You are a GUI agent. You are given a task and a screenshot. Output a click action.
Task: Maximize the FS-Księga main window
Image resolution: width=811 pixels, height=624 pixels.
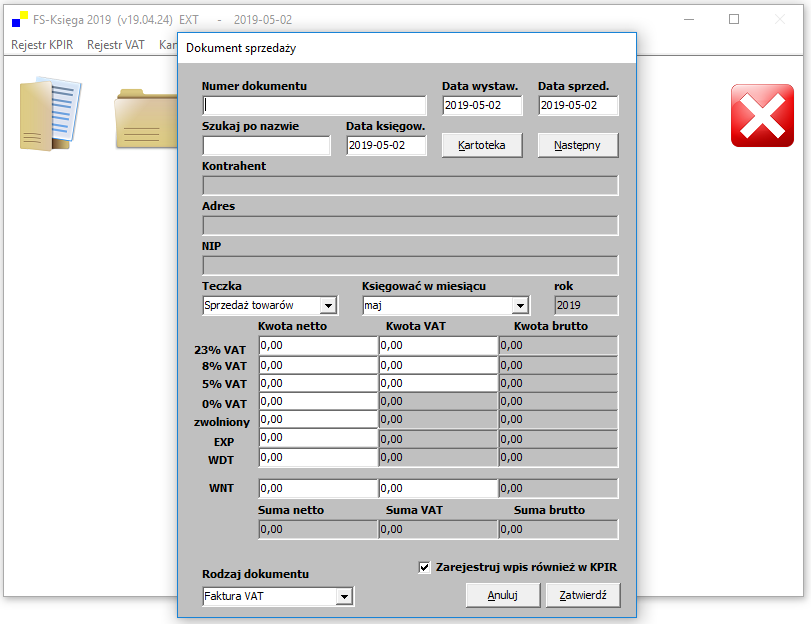(734, 20)
